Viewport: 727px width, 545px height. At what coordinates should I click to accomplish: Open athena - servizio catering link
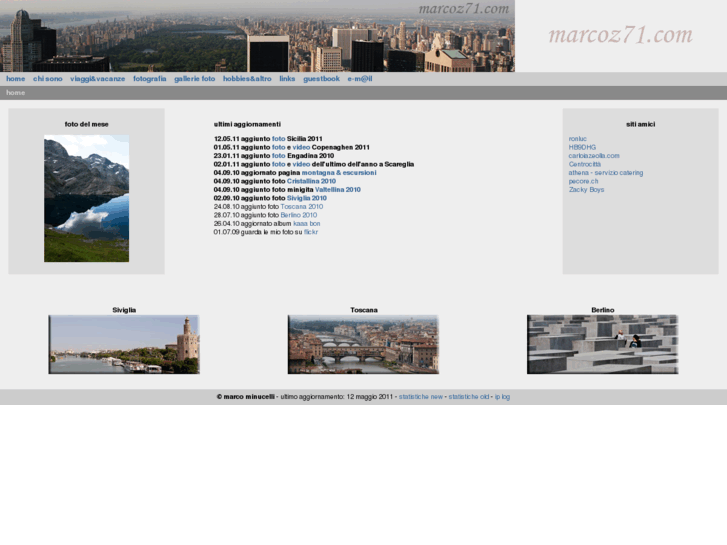point(606,173)
